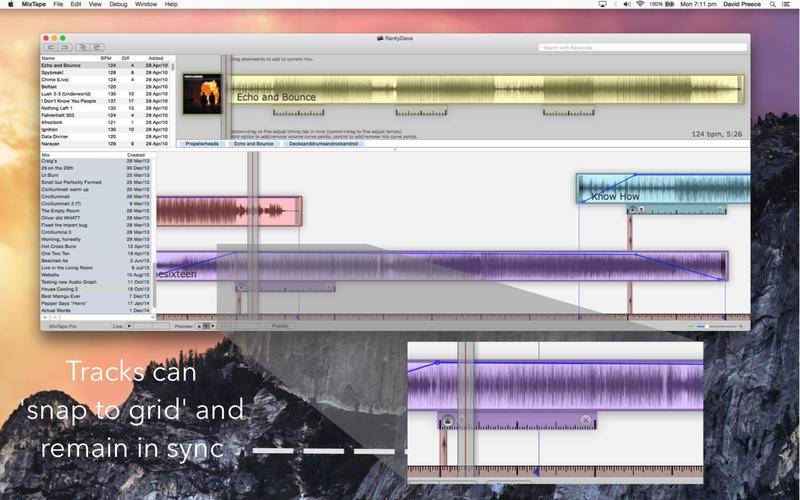Image resolution: width=800 pixels, height=500 pixels.
Task: Open the Window menu
Action: [x=146, y=4]
